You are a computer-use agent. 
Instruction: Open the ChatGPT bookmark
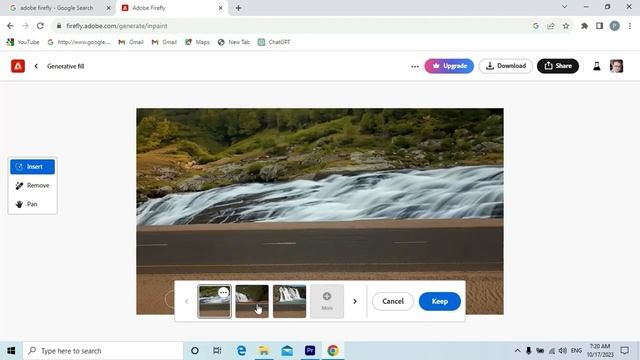tap(274, 42)
